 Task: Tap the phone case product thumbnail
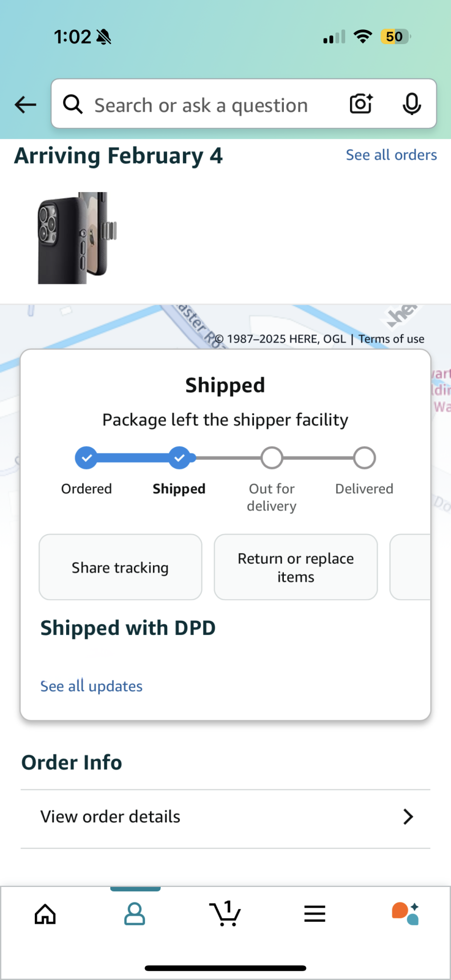pos(77,238)
